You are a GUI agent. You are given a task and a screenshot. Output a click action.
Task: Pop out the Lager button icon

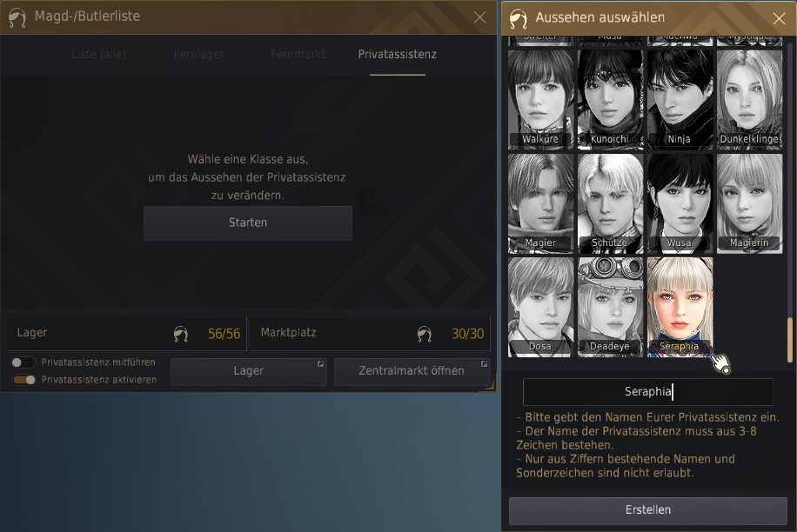tap(321, 363)
